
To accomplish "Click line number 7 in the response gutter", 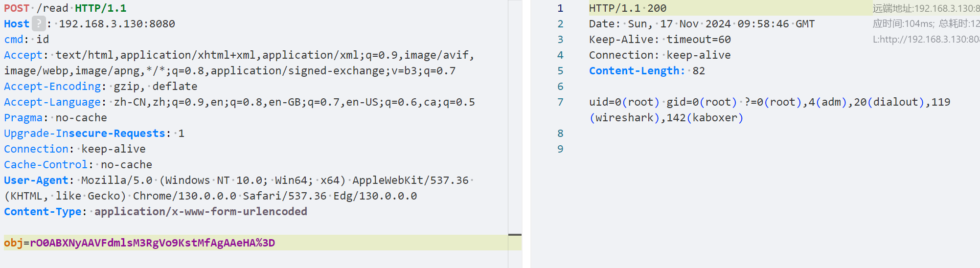I will (560, 102).
